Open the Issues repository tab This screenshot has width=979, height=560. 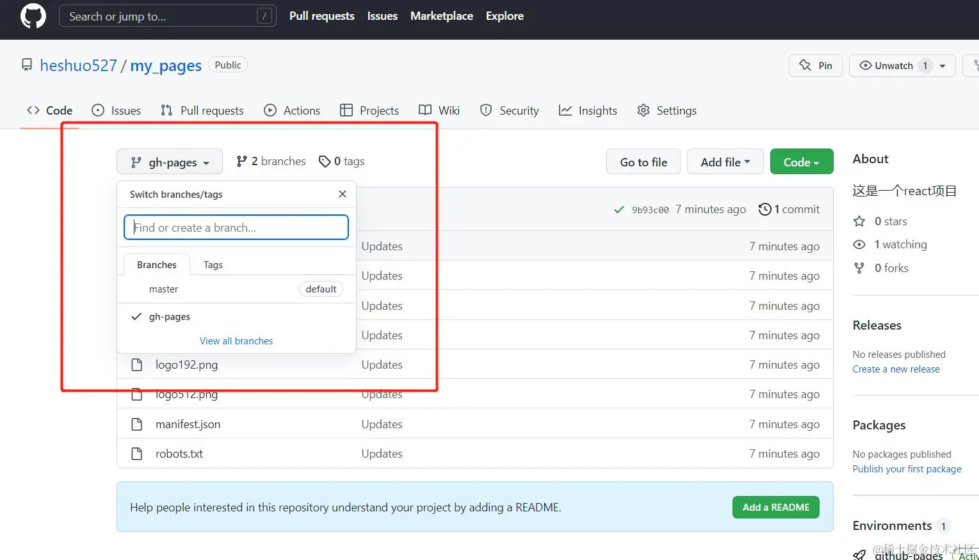(x=116, y=111)
